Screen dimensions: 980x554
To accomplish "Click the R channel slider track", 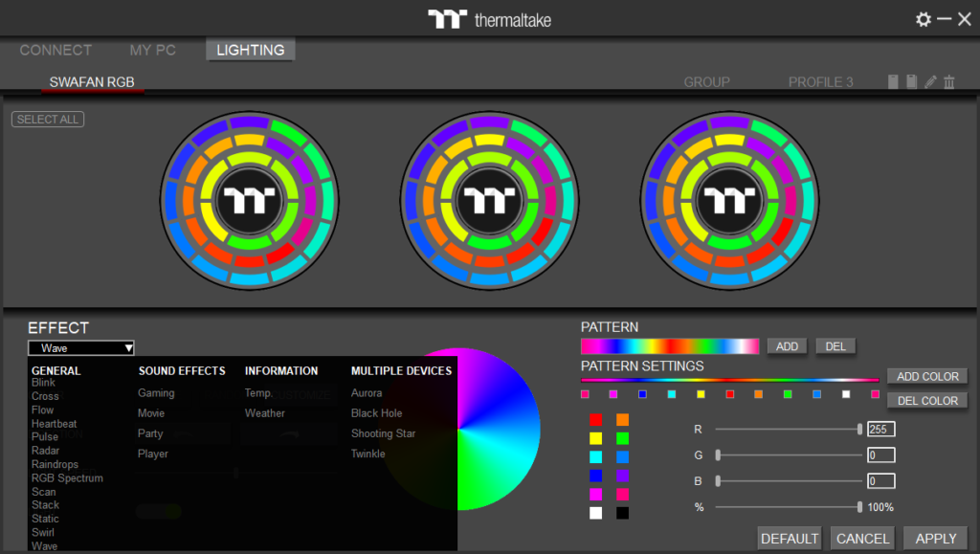I will click(789, 429).
